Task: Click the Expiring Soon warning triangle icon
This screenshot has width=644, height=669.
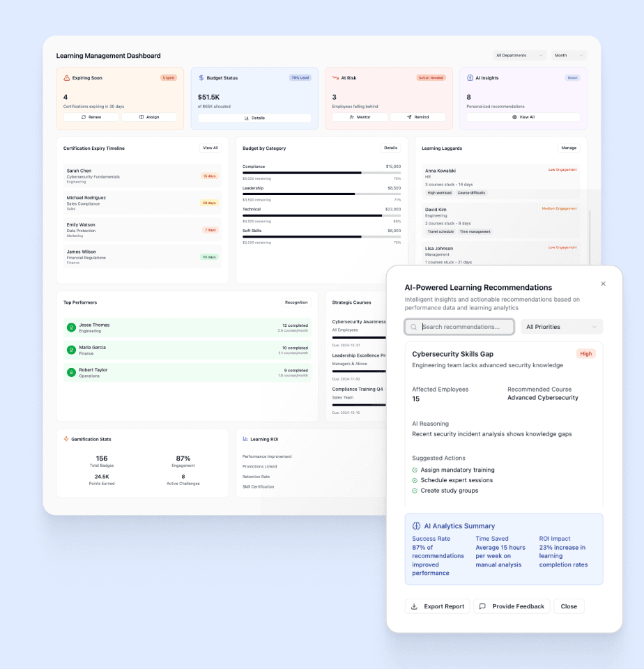Action: (x=67, y=78)
